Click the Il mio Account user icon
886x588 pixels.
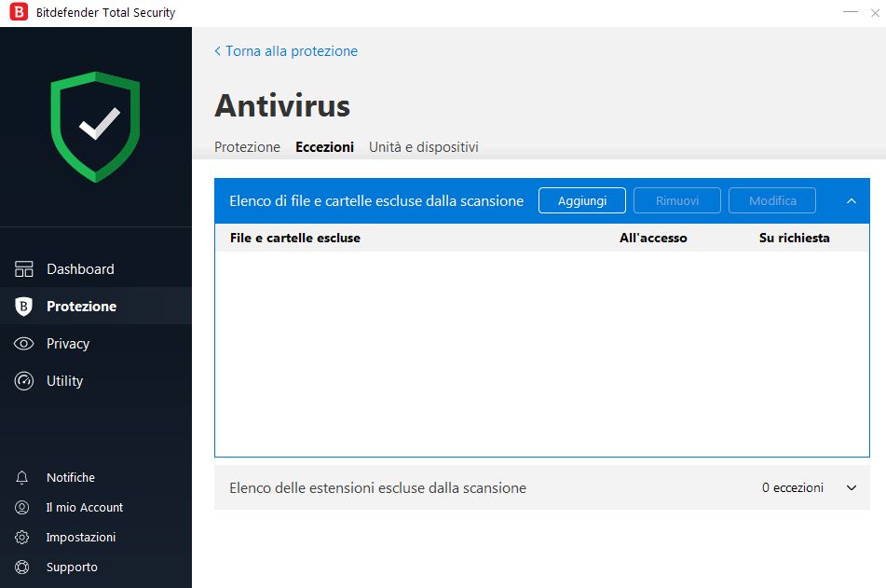22,508
